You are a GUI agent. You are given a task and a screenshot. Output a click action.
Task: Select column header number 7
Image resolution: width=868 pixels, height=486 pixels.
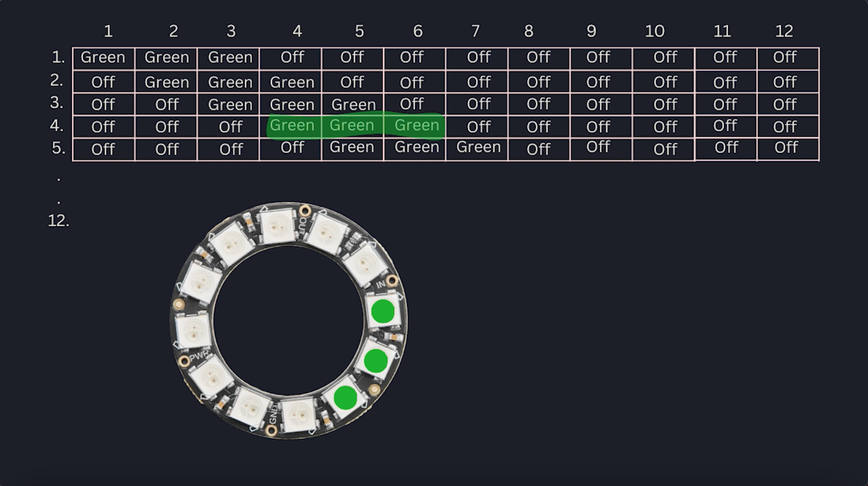(x=475, y=31)
